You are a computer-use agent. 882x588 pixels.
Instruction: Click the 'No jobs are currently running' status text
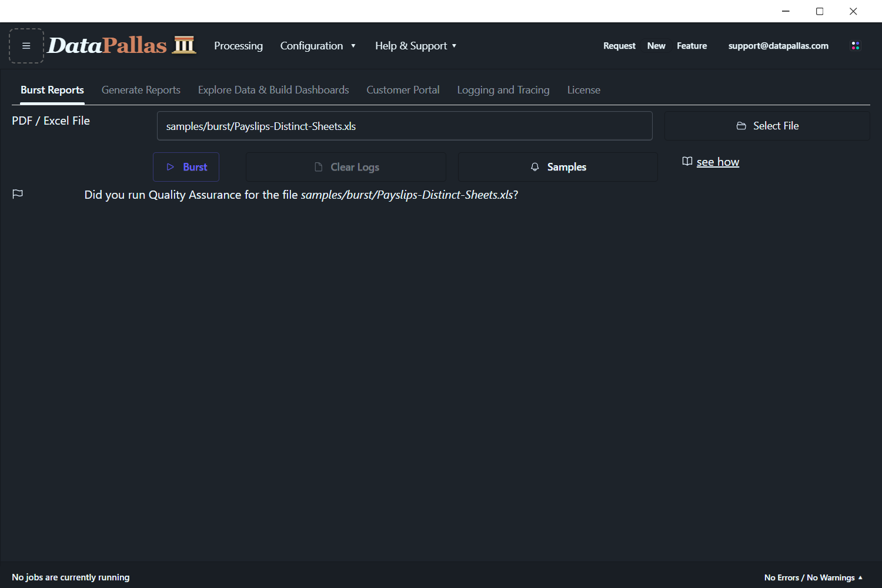pyautogui.click(x=71, y=577)
